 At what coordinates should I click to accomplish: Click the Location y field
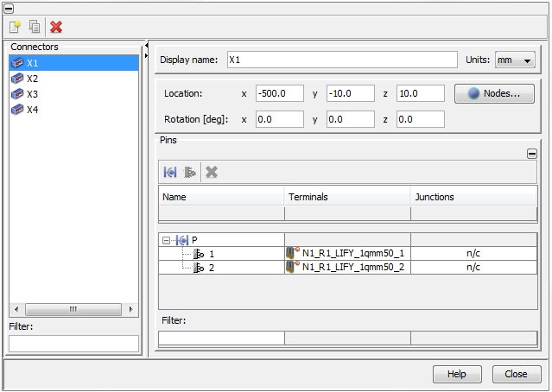point(350,93)
